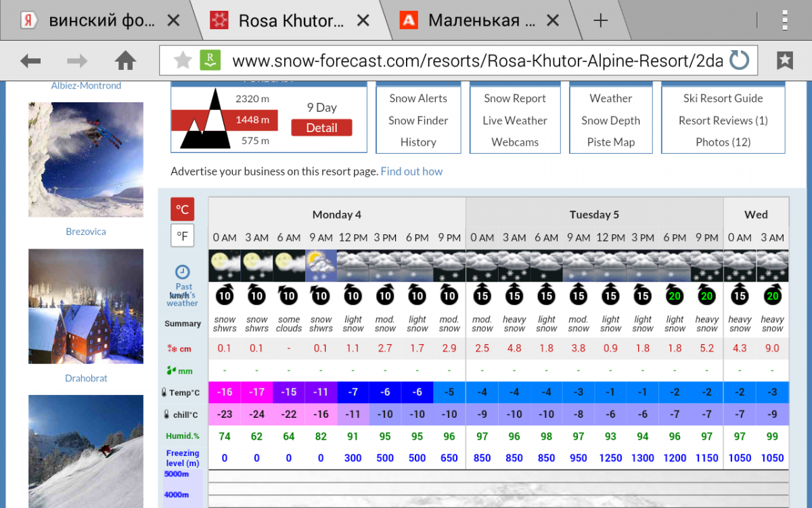Viewport: 812px width, 508px height.
Task: Click the Monday 0 AM wind arrow
Action: tap(225, 295)
